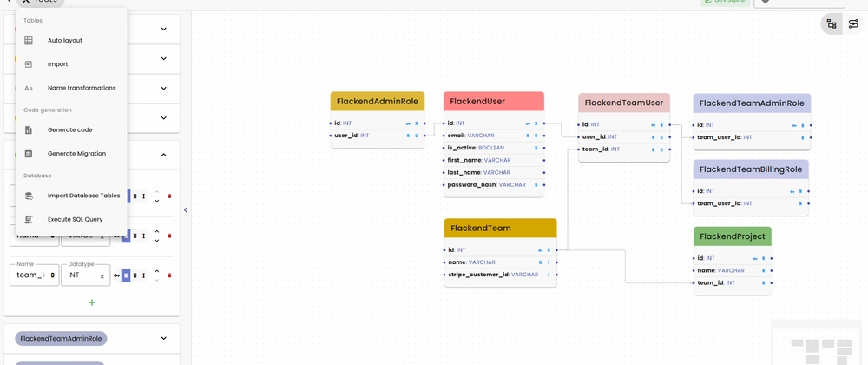Move team_id field up
The image size is (868, 365).
[x=156, y=271]
